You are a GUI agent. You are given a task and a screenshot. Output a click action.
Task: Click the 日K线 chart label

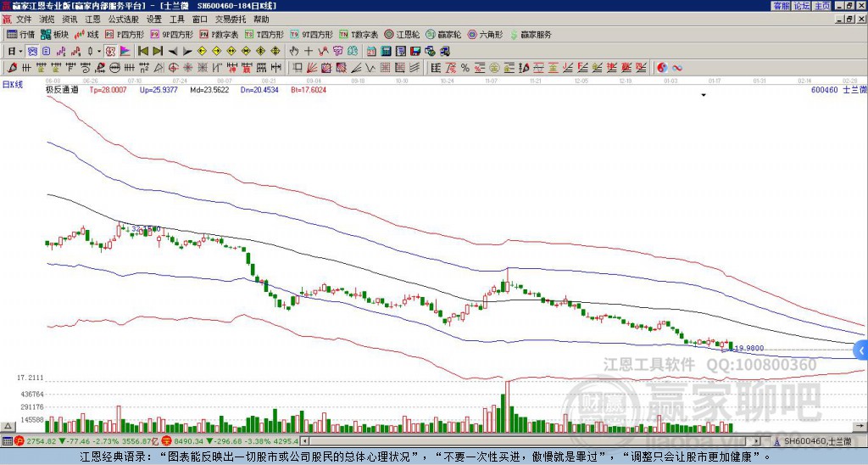(12, 84)
